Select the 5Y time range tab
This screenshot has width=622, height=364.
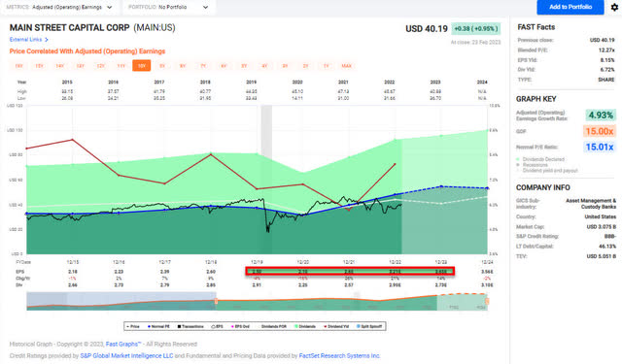(244, 66)
